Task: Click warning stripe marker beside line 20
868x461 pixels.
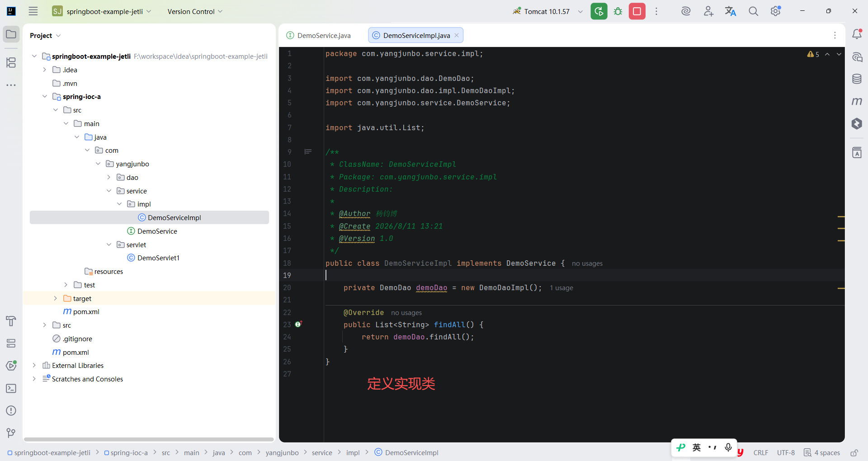Action: 841,288
